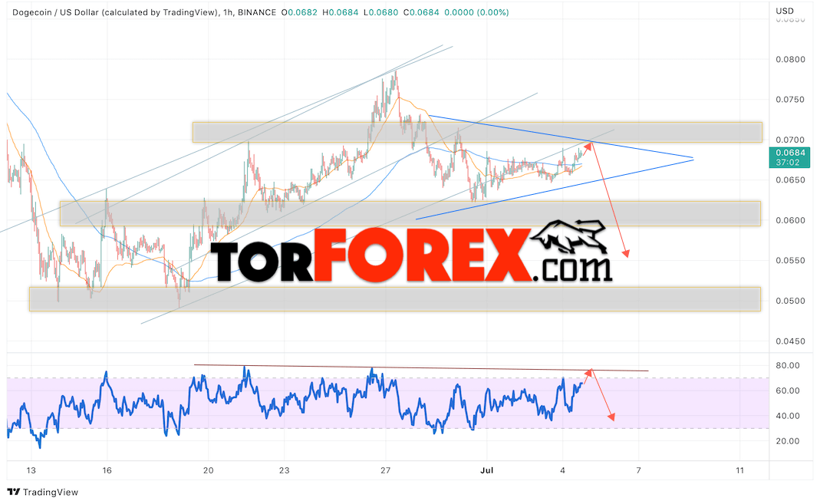Image resolution: width=820 pixels, height=504 pixels.
Task: Click date 13 on time axis
Action: 31,470
